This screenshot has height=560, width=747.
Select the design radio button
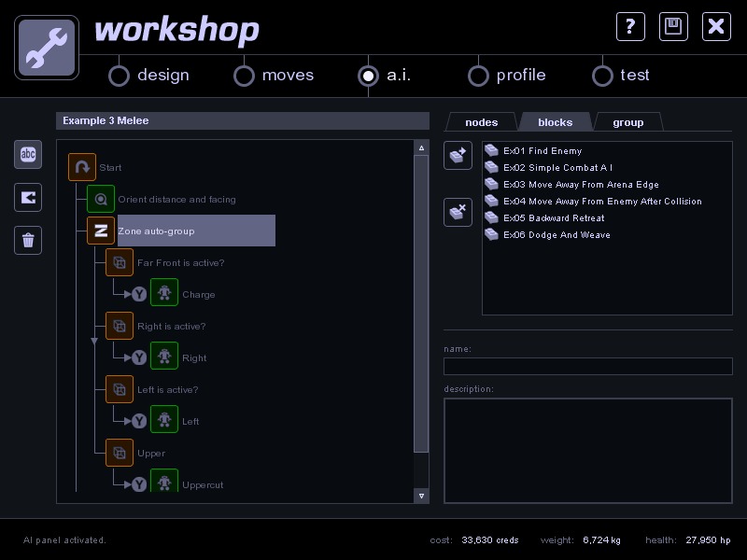[120, 76]
